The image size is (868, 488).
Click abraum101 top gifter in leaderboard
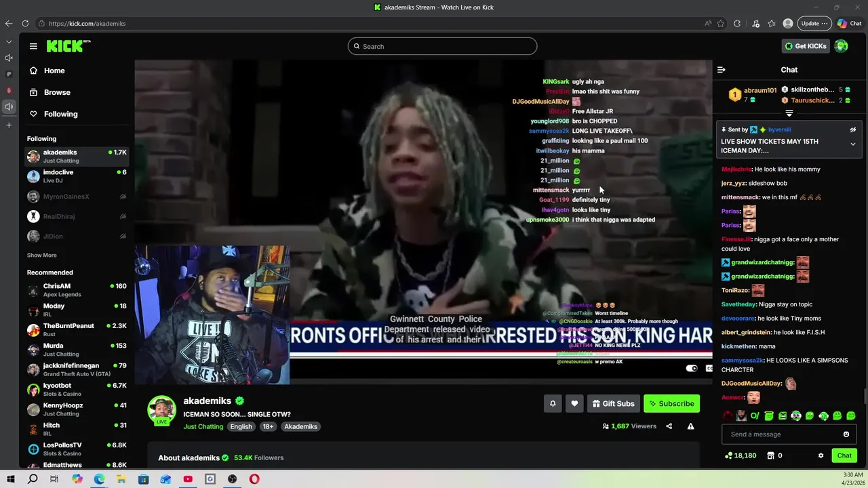pyautogui.click(x=753, y=95)
